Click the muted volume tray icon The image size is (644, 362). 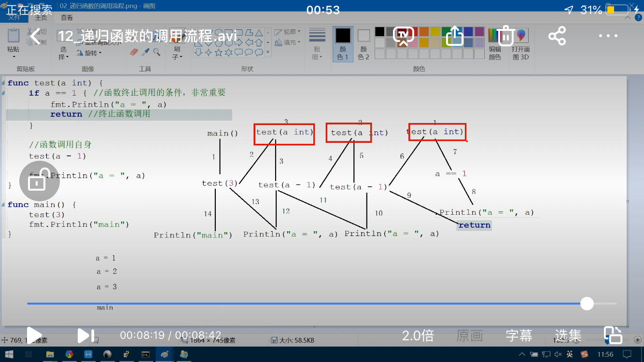pos(558,354)
